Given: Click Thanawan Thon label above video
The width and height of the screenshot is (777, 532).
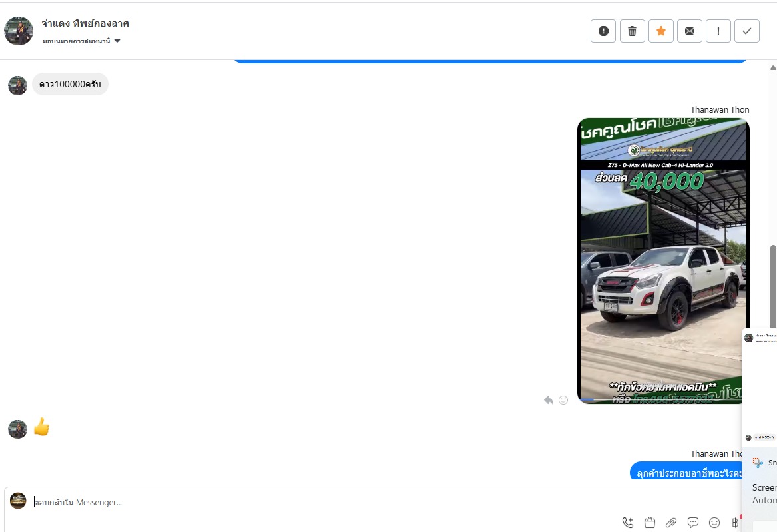Looking at the screenshot, I should [720, 109].
